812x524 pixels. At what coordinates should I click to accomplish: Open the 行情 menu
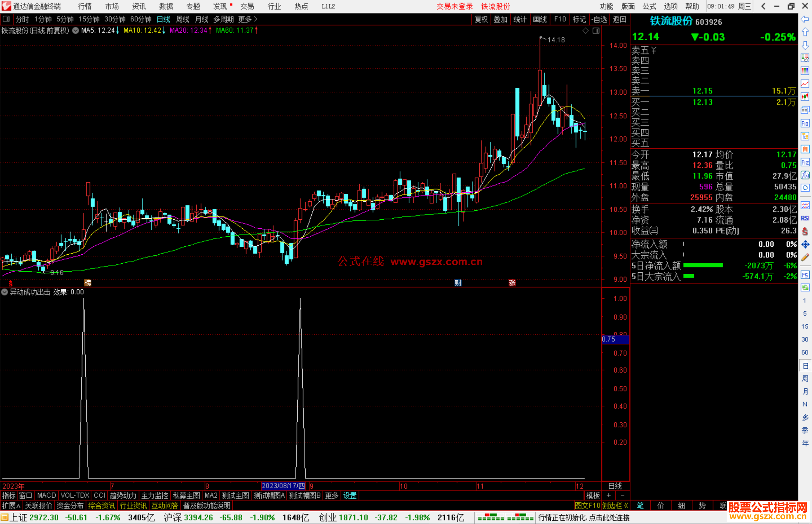pos(85,6)
